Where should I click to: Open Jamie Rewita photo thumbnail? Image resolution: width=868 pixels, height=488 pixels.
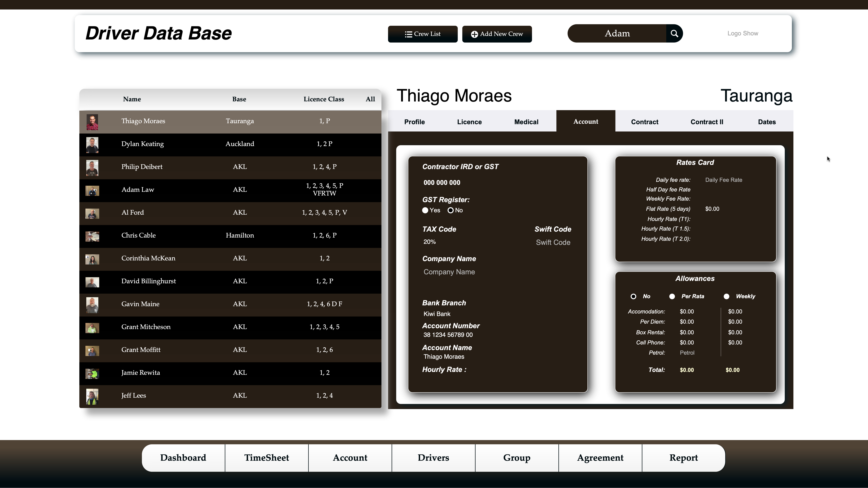point(92,374)
